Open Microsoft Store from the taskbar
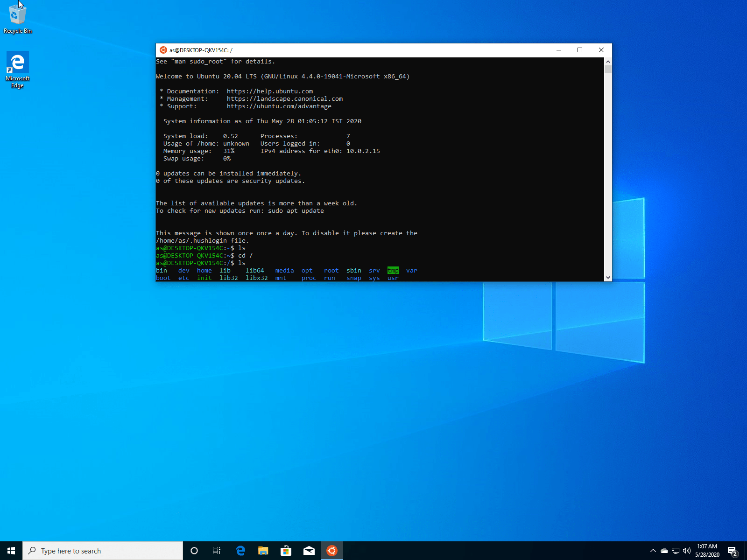The width and height of the screenshot is (747, 560). 286,551
